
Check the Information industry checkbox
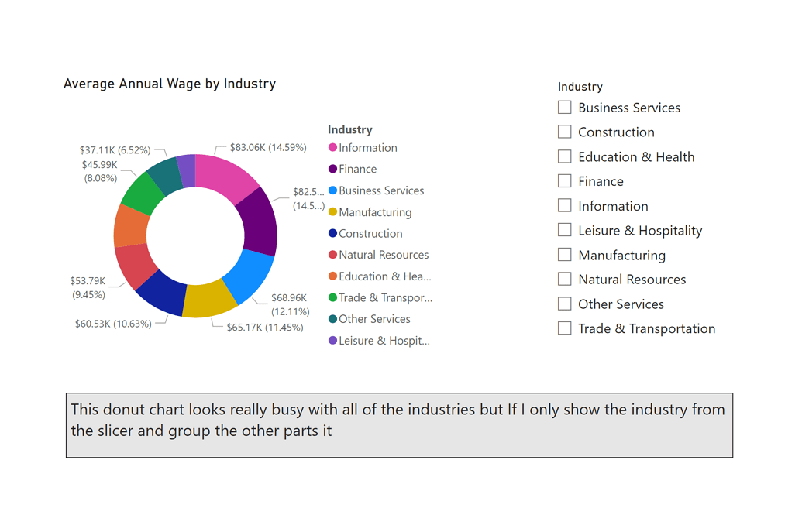(564, 205)
